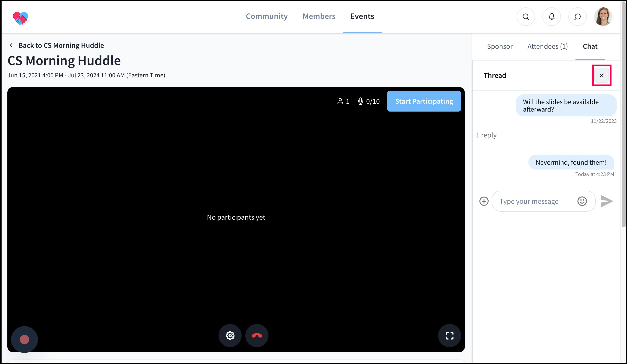Send message with paper plane icon
This screenshot has height=364, width=627.
[607, 201]
